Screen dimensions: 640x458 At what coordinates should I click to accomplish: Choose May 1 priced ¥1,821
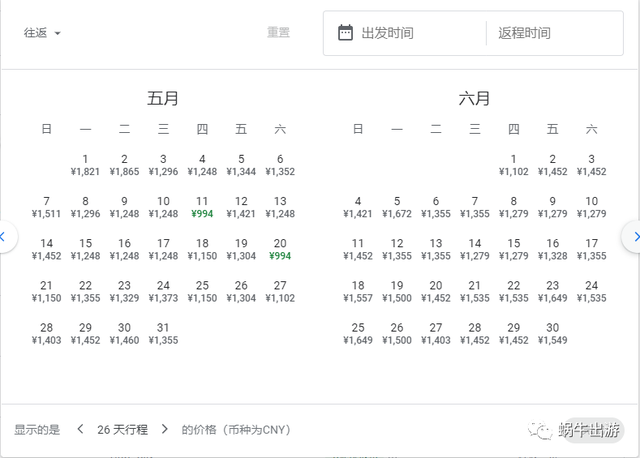click(x=85, y=165)
